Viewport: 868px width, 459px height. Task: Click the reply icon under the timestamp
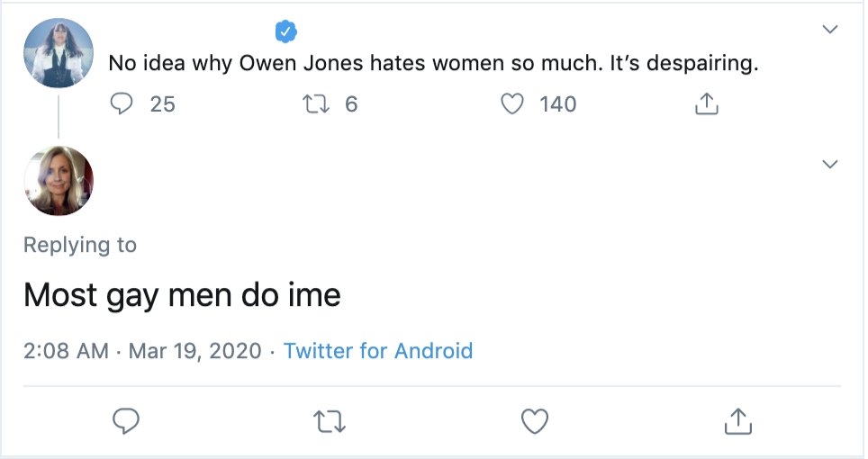click(126, 420)
